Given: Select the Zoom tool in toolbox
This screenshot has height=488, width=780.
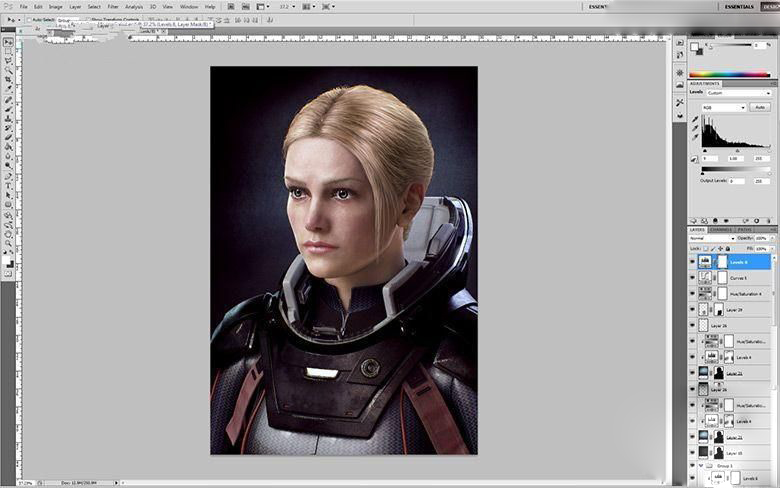Looking at the screenshot, I should [8, 243].
